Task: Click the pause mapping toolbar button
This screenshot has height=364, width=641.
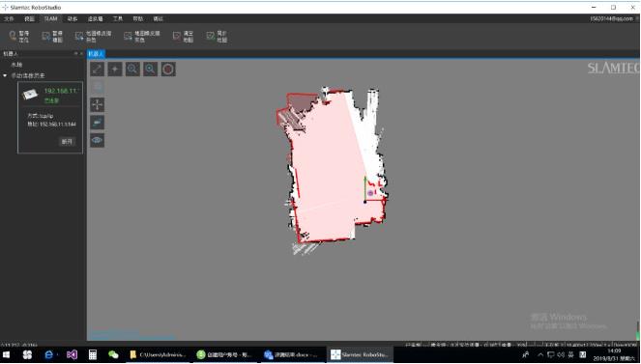Action: pos(52,37)
